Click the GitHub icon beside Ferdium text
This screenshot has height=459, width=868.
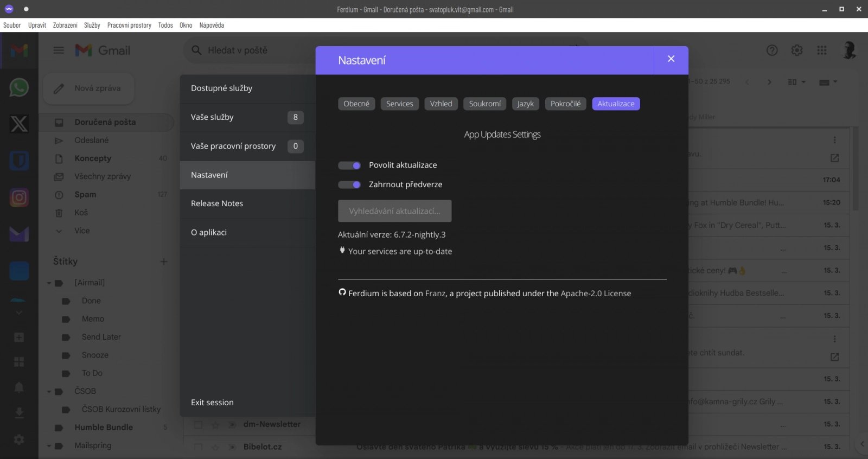click(342, 292)
